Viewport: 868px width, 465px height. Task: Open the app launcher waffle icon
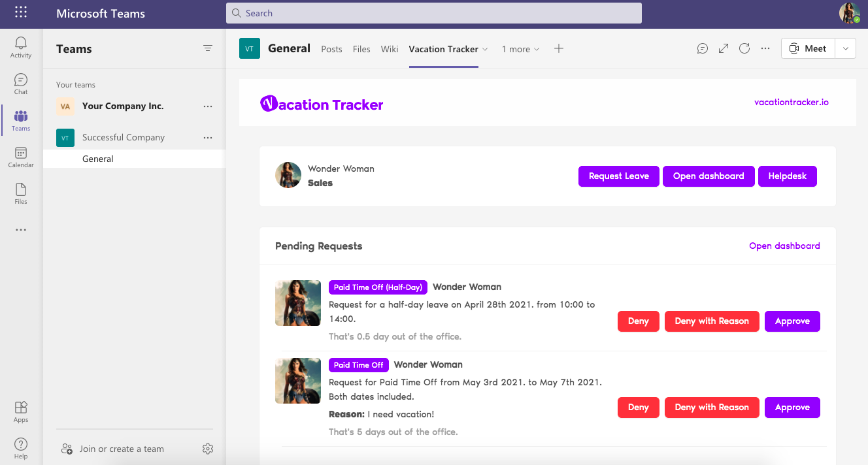[21, 12]
